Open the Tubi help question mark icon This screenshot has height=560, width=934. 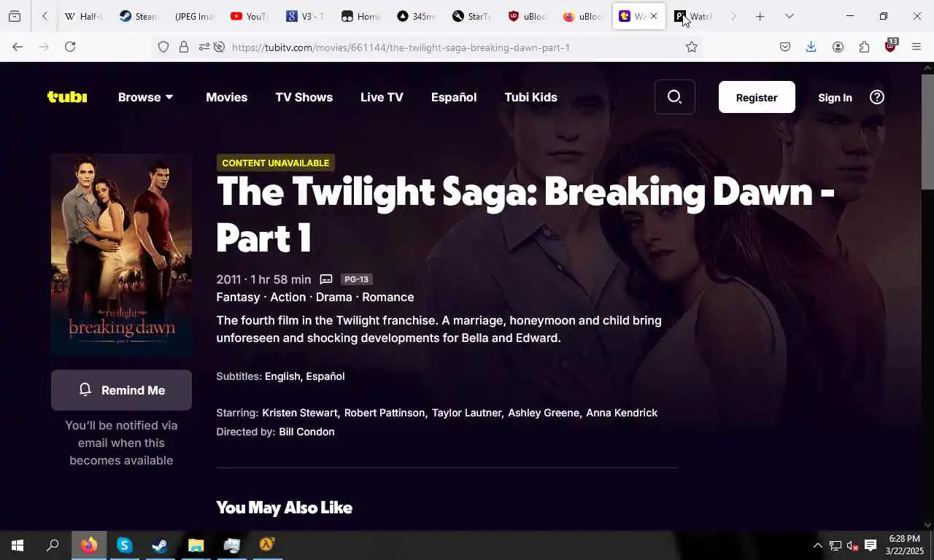(x=877, y=97)
